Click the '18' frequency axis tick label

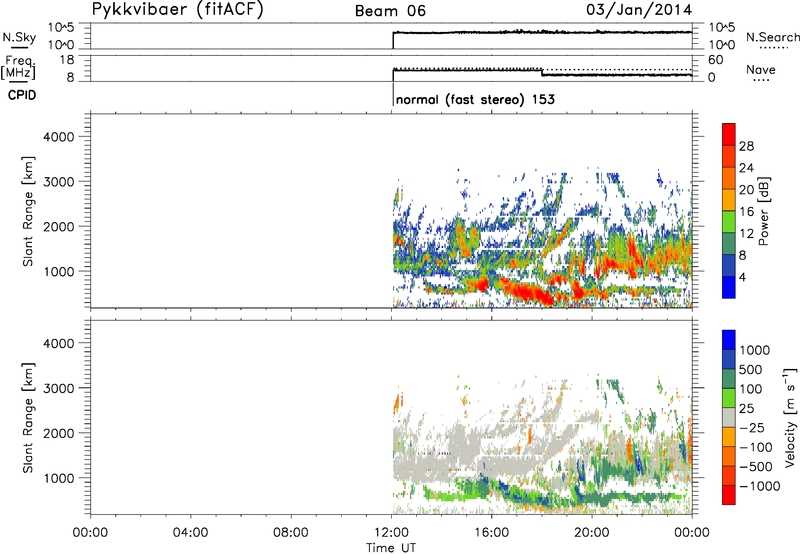click(x=67, y=59)
